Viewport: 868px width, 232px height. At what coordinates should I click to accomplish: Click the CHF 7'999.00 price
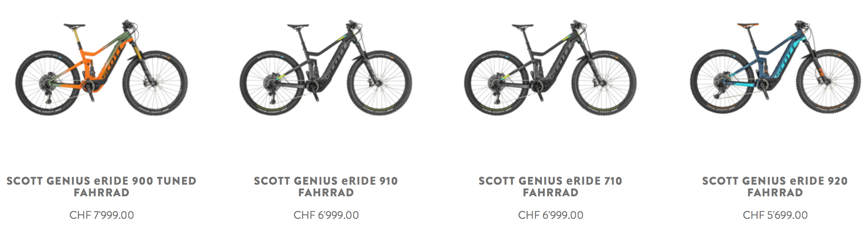[x=101, y=215]
